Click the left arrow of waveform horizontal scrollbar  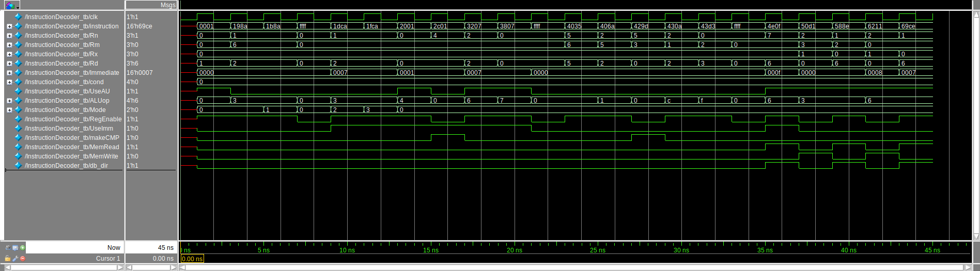182,267
